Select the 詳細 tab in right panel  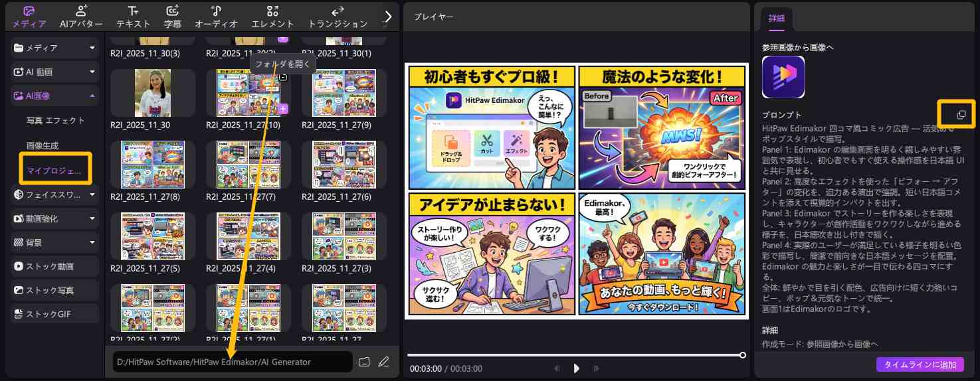pos(776,18)
